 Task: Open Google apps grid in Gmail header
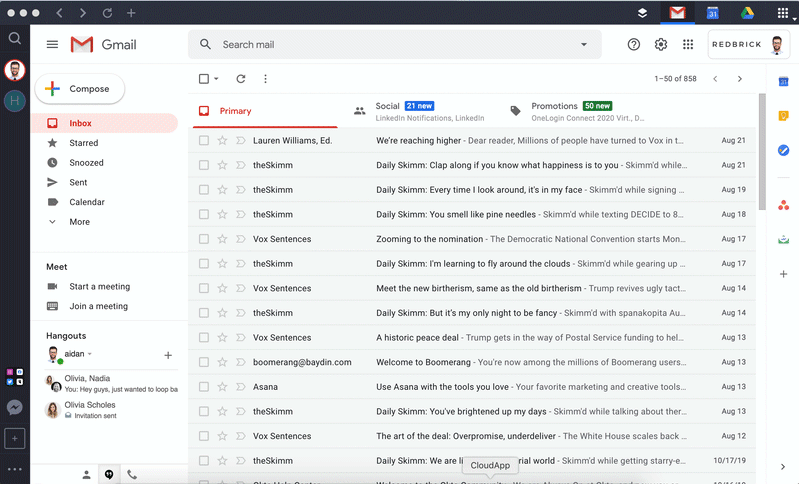coord(688,44)
